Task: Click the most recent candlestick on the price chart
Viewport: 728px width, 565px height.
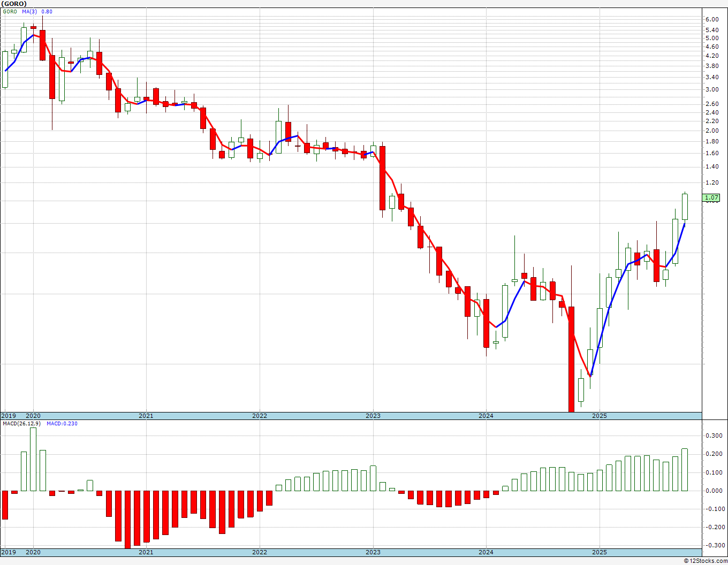Action: [685, 207]
